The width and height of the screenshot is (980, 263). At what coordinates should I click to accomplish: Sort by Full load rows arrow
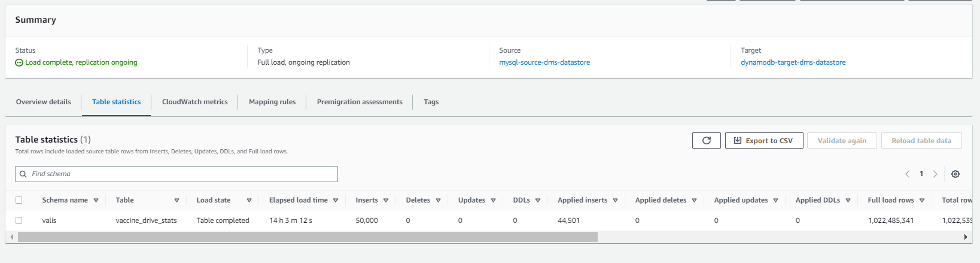tap(922, 201)
